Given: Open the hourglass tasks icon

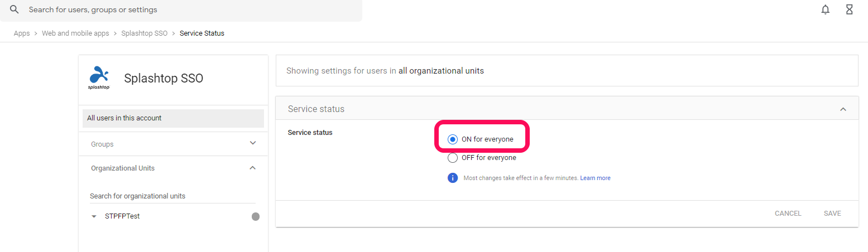Looking at the screenshot, I should coord(850,9).
